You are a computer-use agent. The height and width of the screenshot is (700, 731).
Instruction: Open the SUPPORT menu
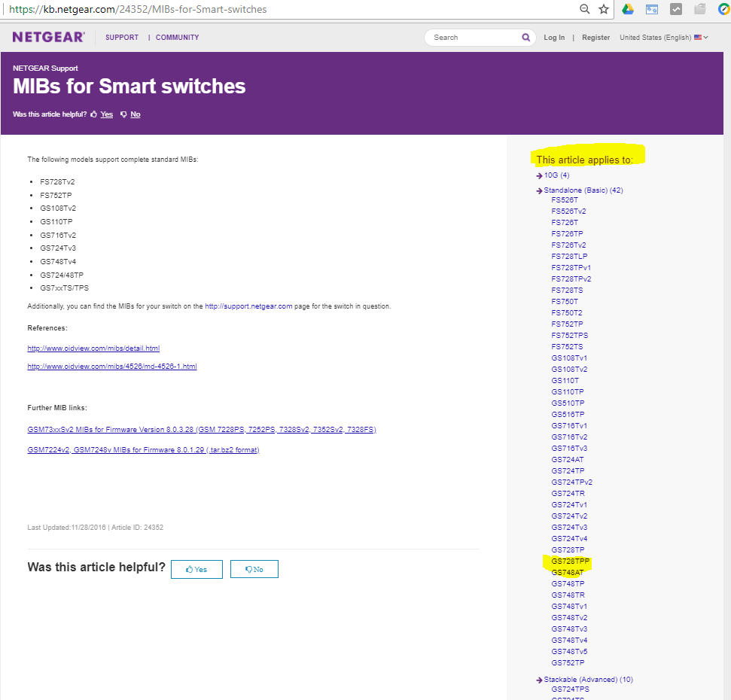click(122, 38)
